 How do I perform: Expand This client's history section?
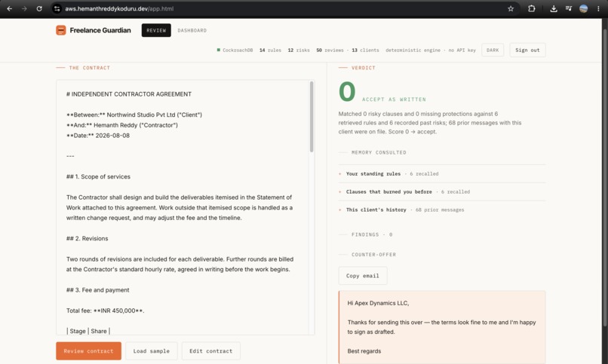tap(442, 210)
